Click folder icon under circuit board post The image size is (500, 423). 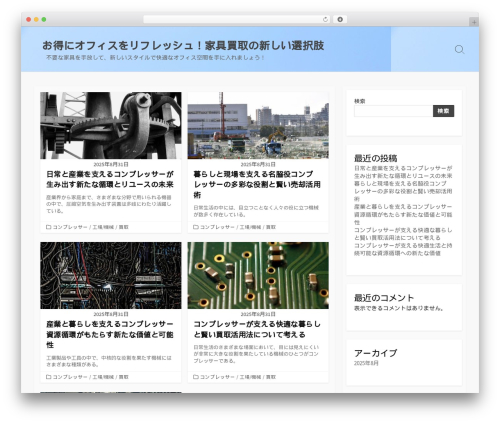196,377
